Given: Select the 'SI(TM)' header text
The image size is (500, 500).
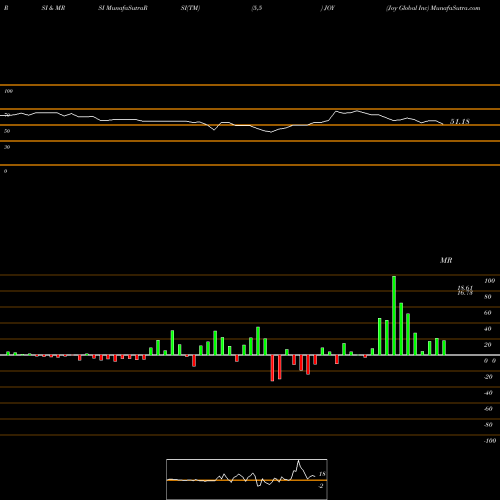Looking at the screenshot, I should [x=190, y=8].
